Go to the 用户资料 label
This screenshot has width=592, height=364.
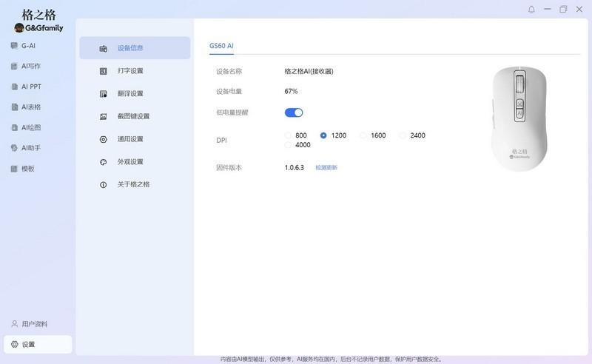pos(34,324)
